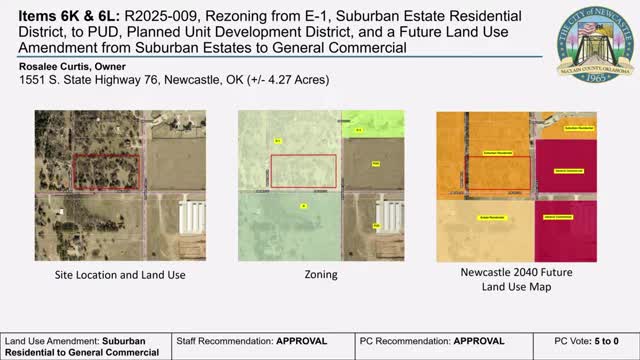Click the bright green zone on the zoning map
This screenshot has width=640, height=360.
coord(373,124)
